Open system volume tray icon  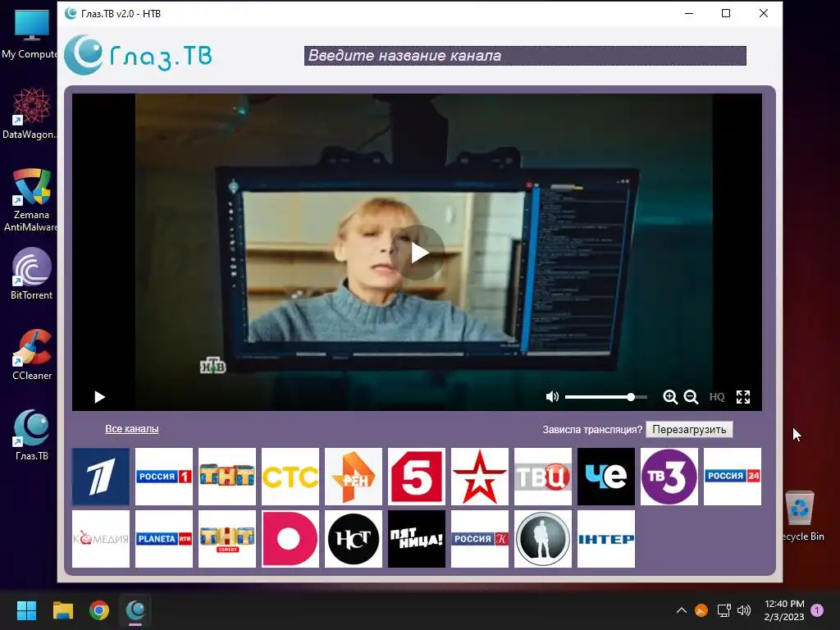[744, 610]
